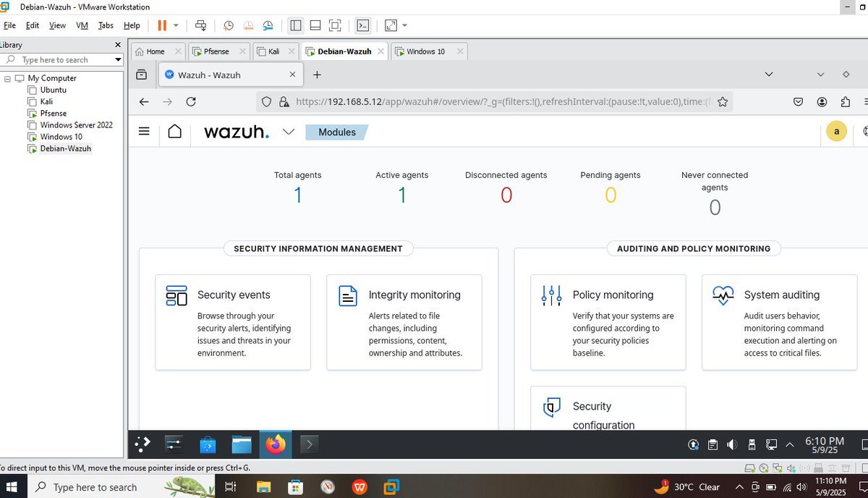This screenshot has width=868, height=498.
Task: Enter full screen mode
Action: tap(335, 25)
